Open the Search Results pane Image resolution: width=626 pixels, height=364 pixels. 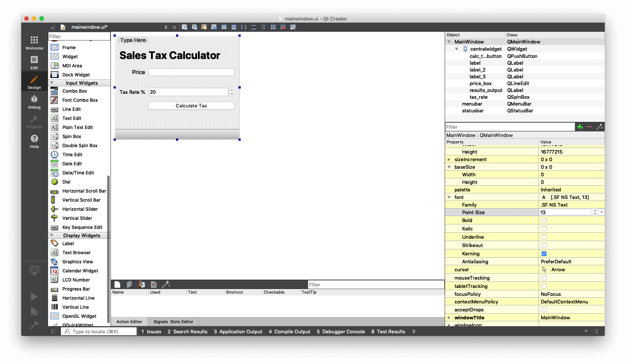coord(188,332)
